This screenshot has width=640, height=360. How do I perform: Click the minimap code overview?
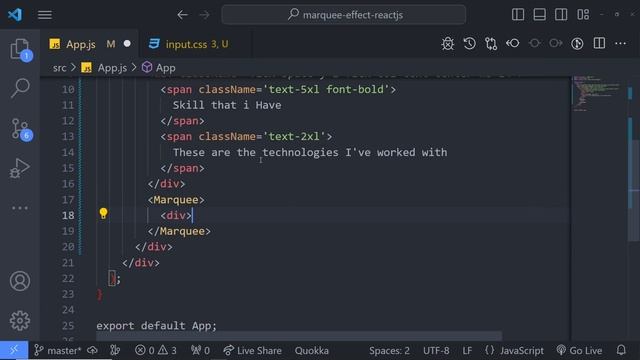point(596,94)
